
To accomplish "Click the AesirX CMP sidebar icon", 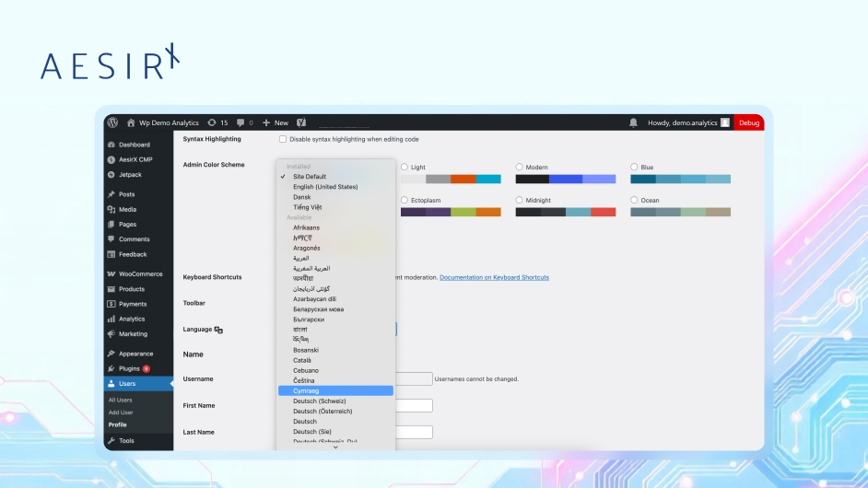I will coord(111,159).
